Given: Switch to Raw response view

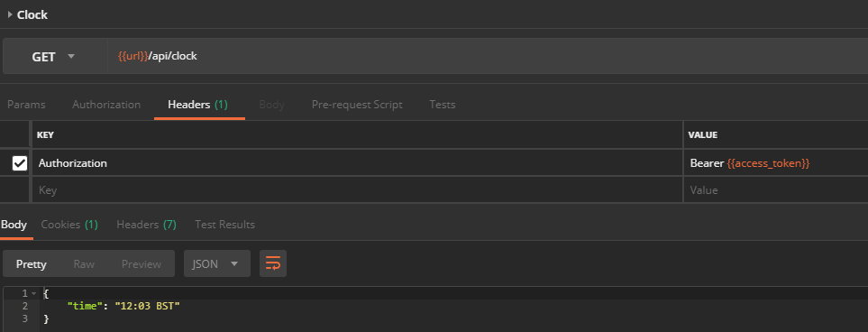Looking at the screenshot, I should pos(84,263).
